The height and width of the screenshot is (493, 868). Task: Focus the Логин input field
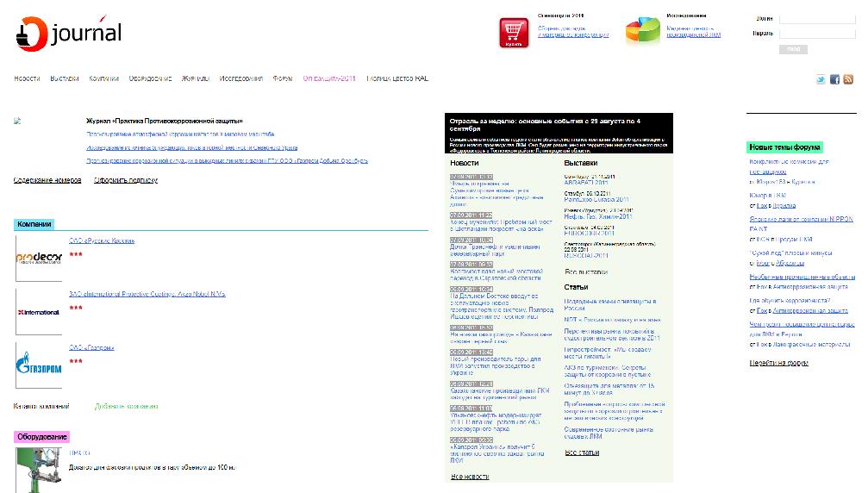pyautogui.click(x=817, y=19)
